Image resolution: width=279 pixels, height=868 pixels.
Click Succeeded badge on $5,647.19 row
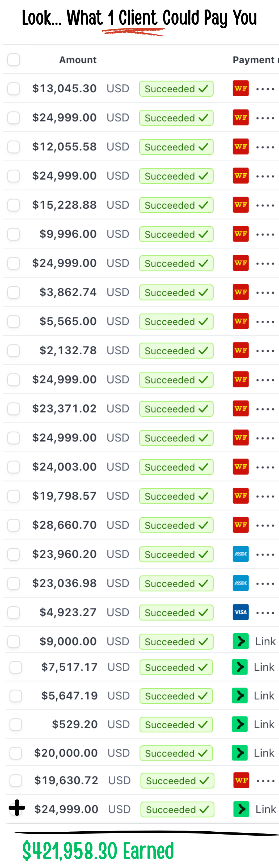(176, 696)
